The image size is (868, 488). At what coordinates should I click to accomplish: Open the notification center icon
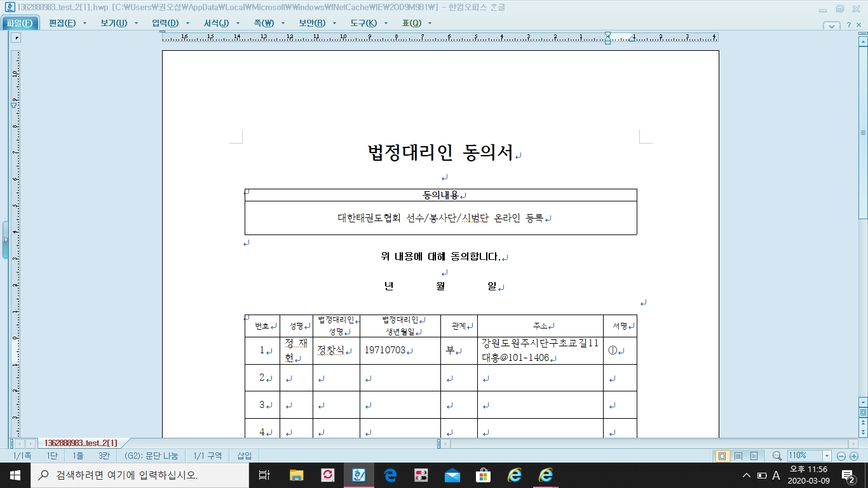[x=848, y=475]
